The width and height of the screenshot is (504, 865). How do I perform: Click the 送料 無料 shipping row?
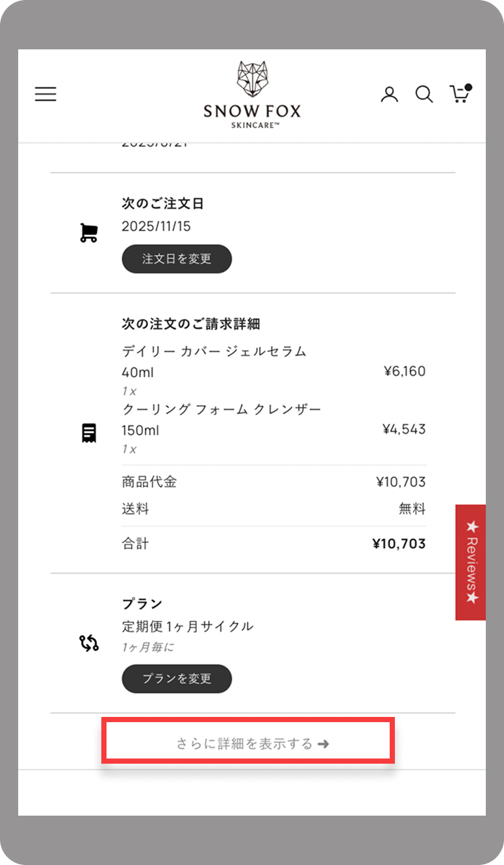273,509
